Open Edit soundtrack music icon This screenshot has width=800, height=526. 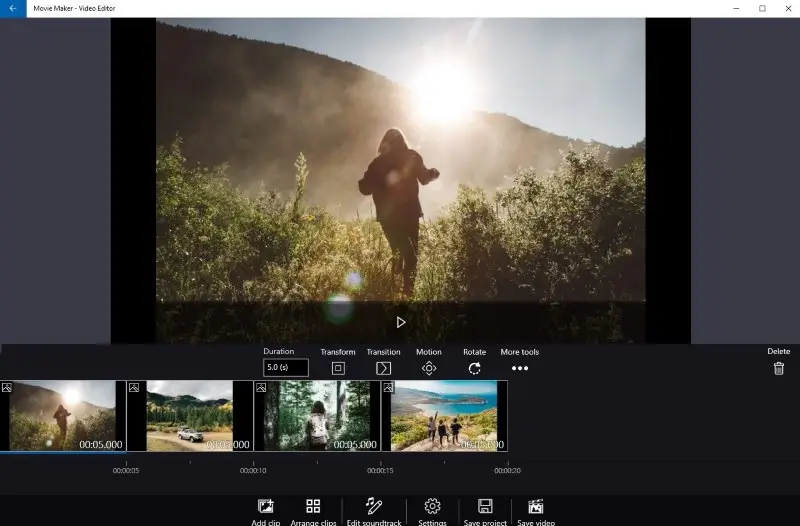[373, 506]
